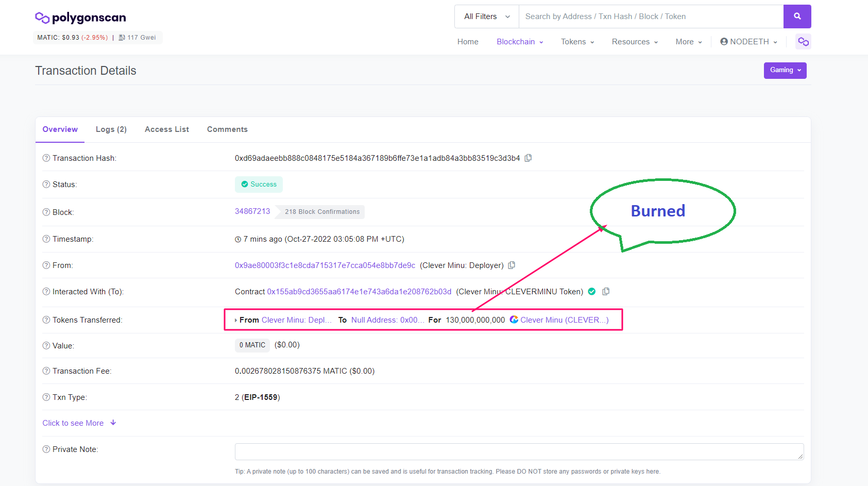Open the Comments tab
Viewport: 868px width, 486px height.
point(227,129)
